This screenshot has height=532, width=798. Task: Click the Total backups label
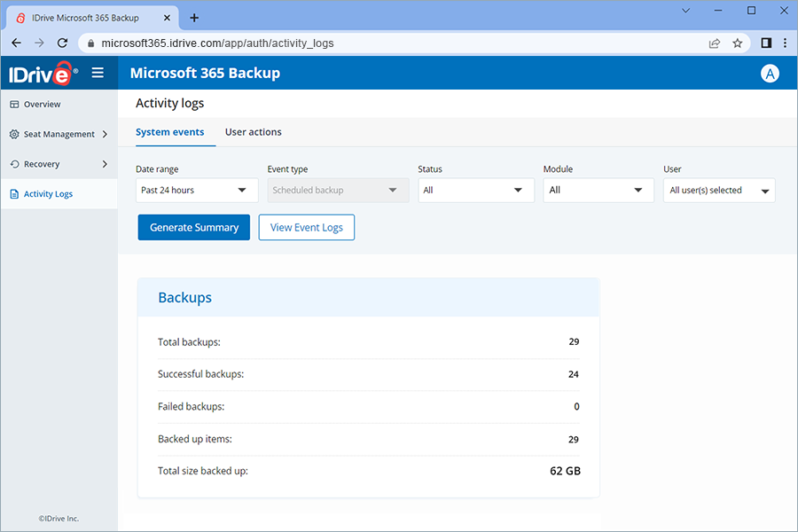[x=189, y=342]
